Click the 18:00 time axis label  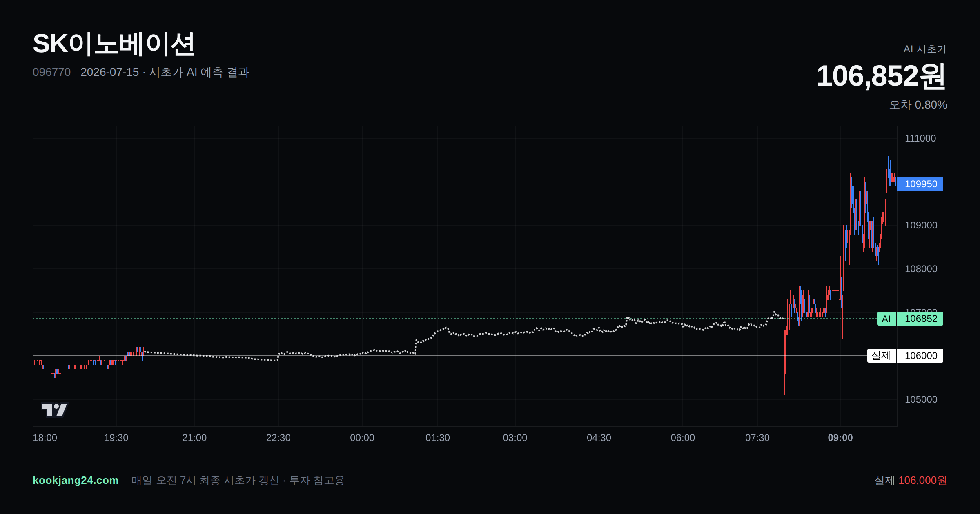(45, 438)
